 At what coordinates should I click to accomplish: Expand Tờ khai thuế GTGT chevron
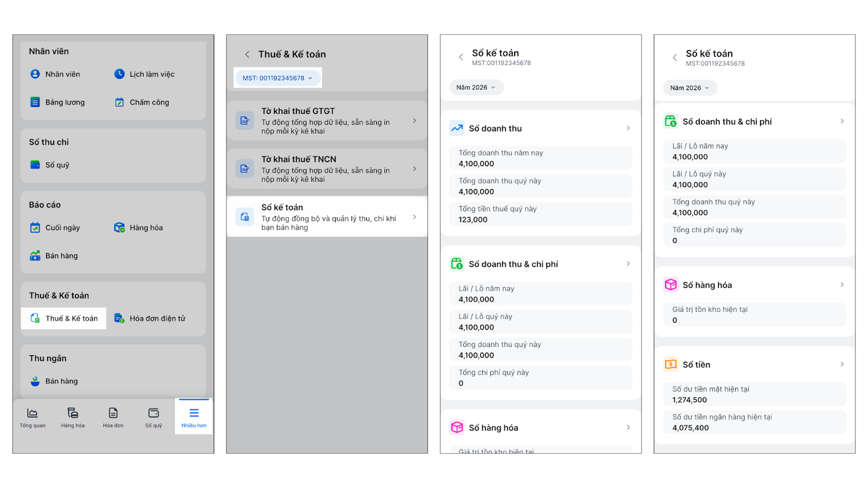pyautogui.click(x=414, y=120)
